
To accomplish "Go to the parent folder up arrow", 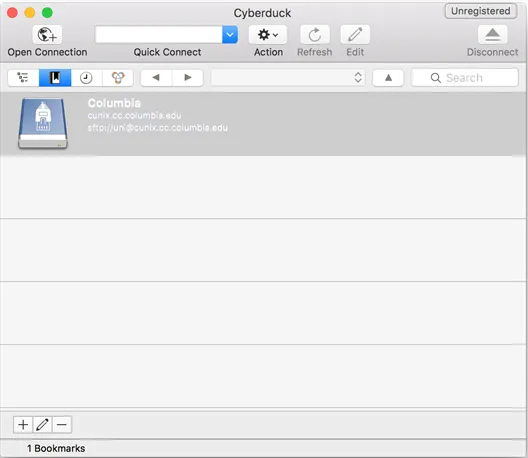I will click(x=388, y=78).
